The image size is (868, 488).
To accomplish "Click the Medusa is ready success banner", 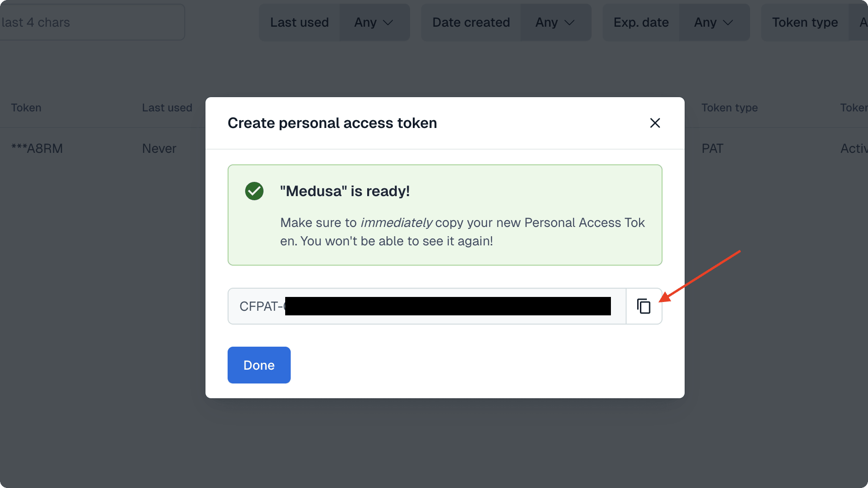I will (x=445, y=215).
